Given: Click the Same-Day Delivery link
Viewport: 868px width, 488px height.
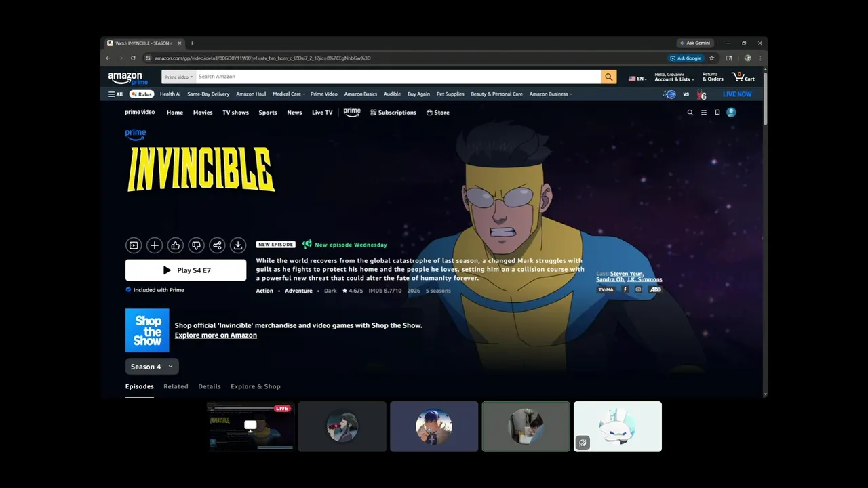Looking at the screenshot, I should (x=208, y=94).
